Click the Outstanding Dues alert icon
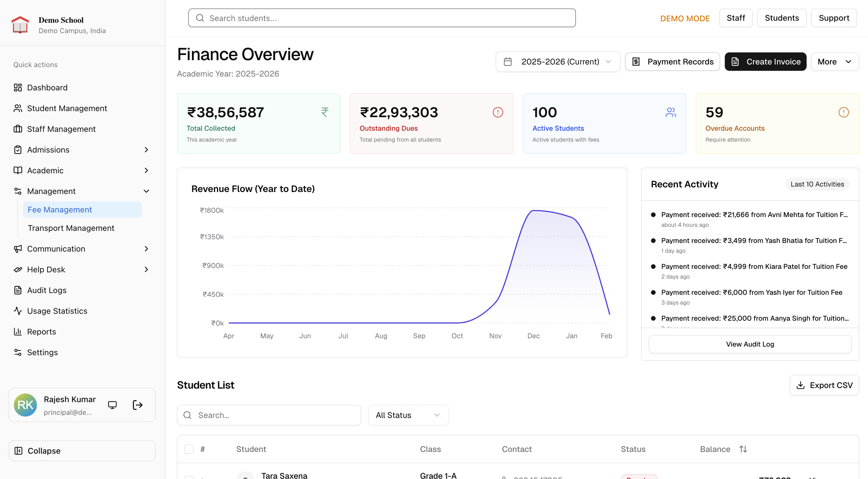The width and height of the screenshot is (868, 479). (498, 112)
